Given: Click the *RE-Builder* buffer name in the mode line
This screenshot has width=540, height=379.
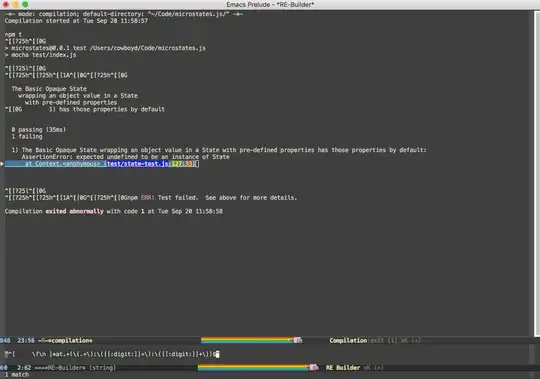Looking at the screenshot, I should [66, 368].
